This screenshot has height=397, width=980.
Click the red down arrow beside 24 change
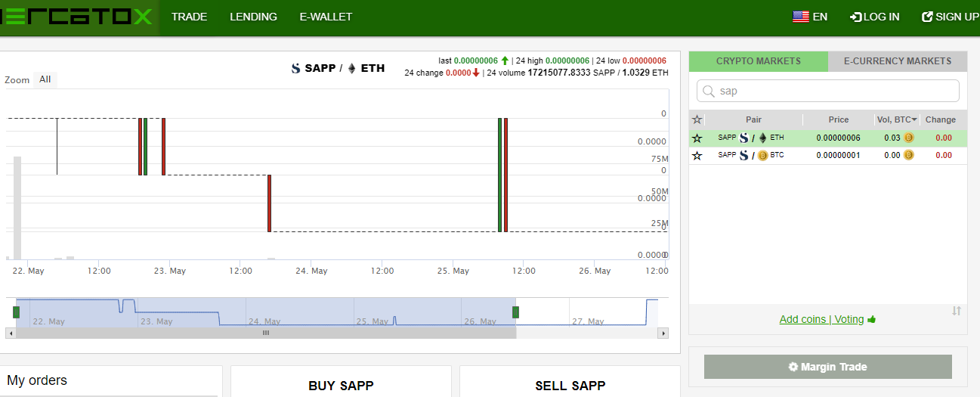[476, 73]
